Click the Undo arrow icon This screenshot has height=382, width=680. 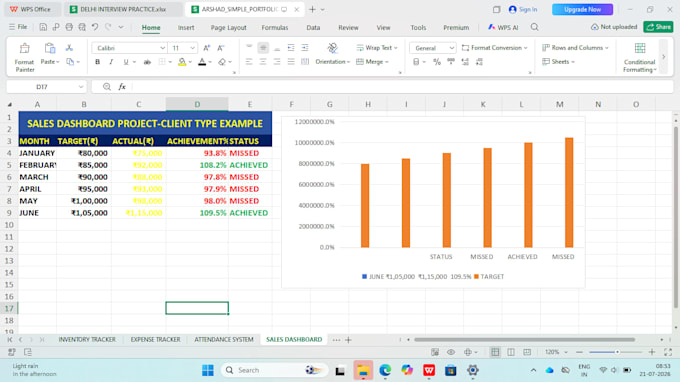(95, 27)
